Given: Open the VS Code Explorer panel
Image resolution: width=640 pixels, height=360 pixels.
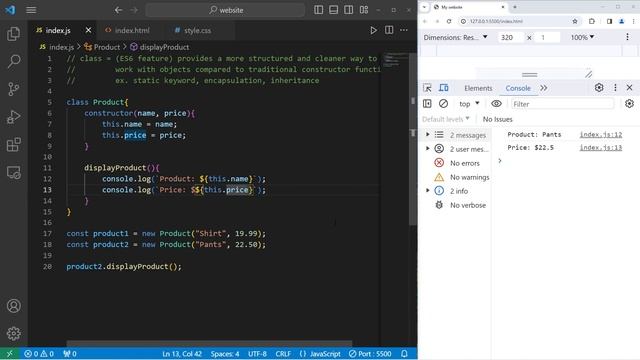Looking at the screenshot, I should 13,34.
